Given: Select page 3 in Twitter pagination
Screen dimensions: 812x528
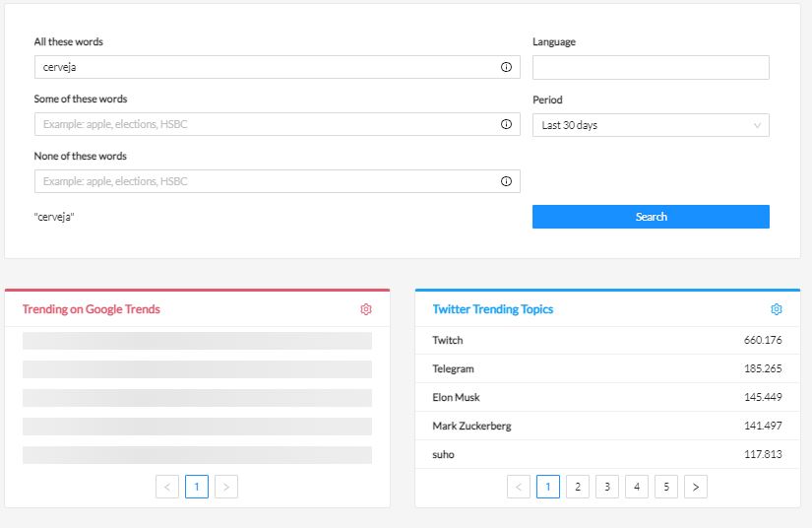Looking at the screenshot, I should [x=607, y=487].
